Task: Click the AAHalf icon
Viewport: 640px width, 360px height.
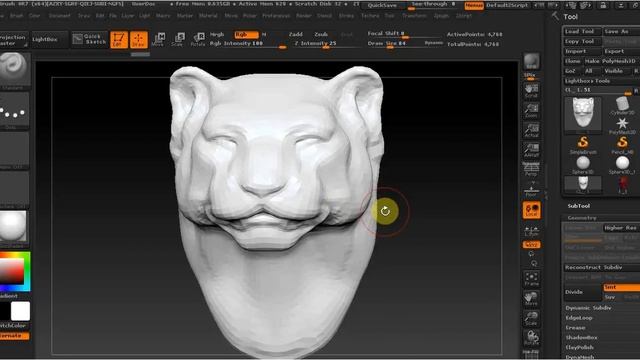Action: tap(531, 150)
